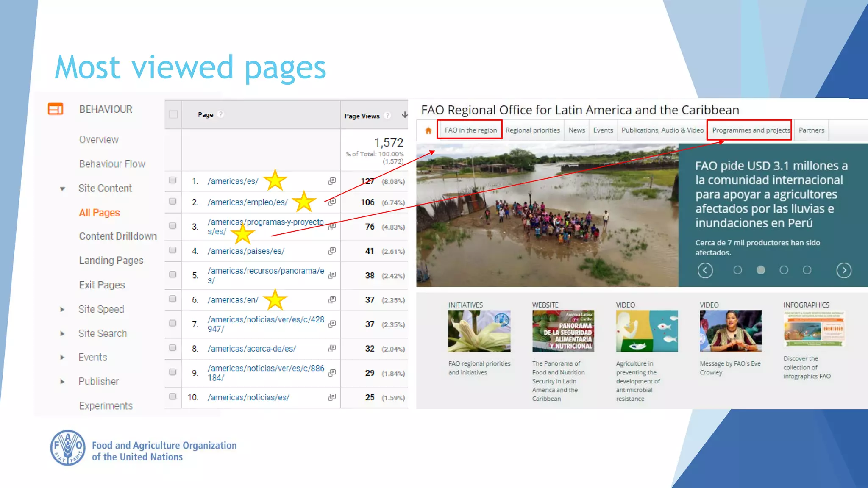Select first carousel slide dot
This screenshot has width=868, height=488.
point(737,270)
